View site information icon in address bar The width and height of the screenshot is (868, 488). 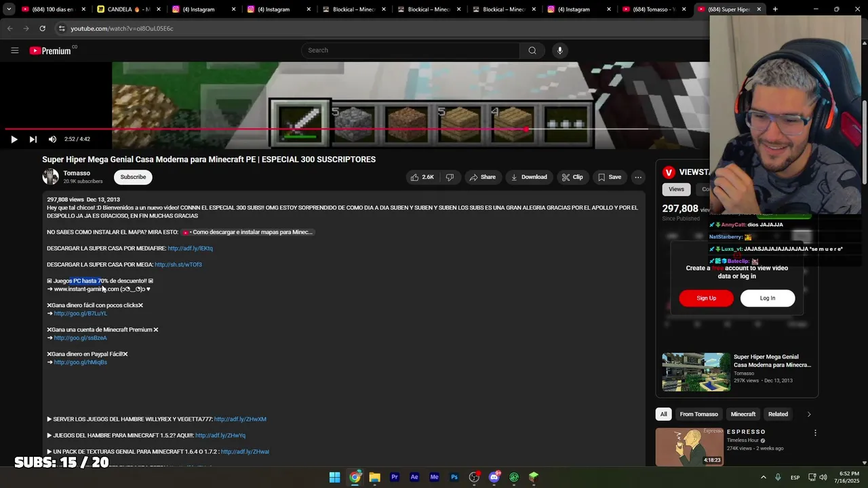(62, 28)
